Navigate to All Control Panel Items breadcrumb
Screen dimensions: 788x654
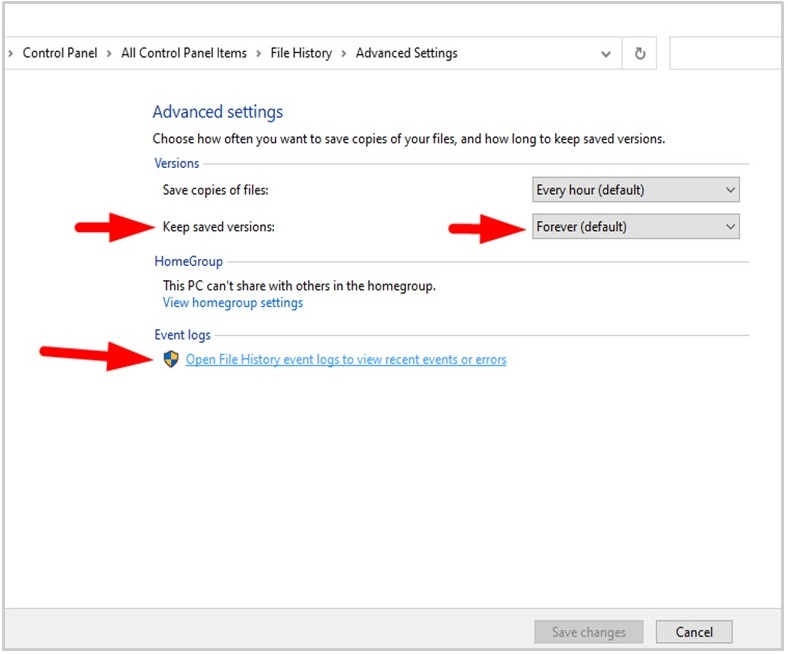[x=184, y=54]
